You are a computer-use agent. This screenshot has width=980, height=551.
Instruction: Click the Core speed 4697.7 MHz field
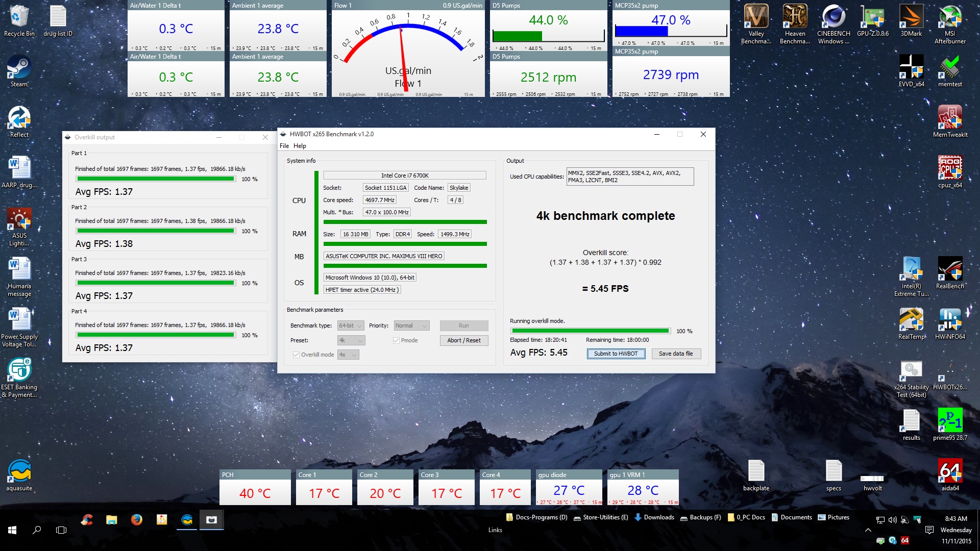(380, 200)
